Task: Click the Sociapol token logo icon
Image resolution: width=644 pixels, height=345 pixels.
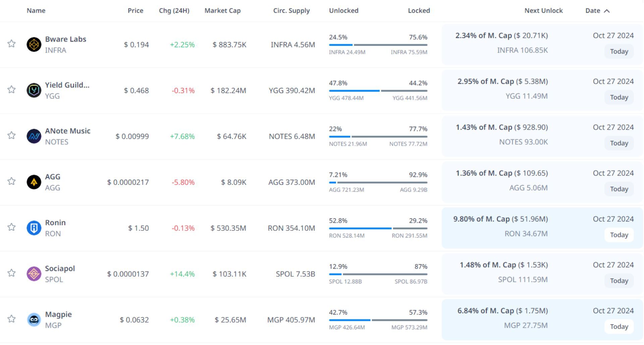Action: (x=34, y=274)
